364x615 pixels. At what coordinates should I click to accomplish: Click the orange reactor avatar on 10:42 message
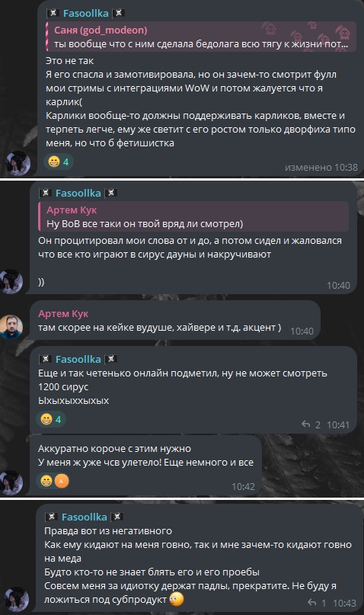coord(62,481)
